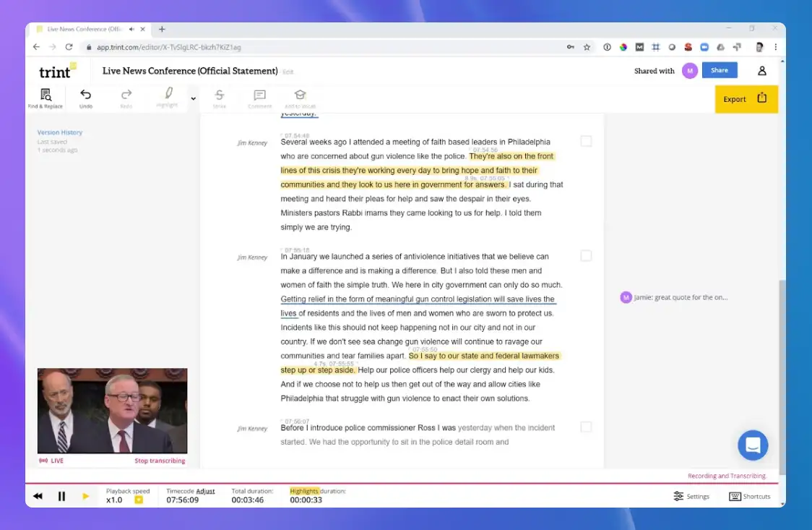Add a Comment to the transcript
The width and height of the screenshot is (812, 530).
[259, 98]
